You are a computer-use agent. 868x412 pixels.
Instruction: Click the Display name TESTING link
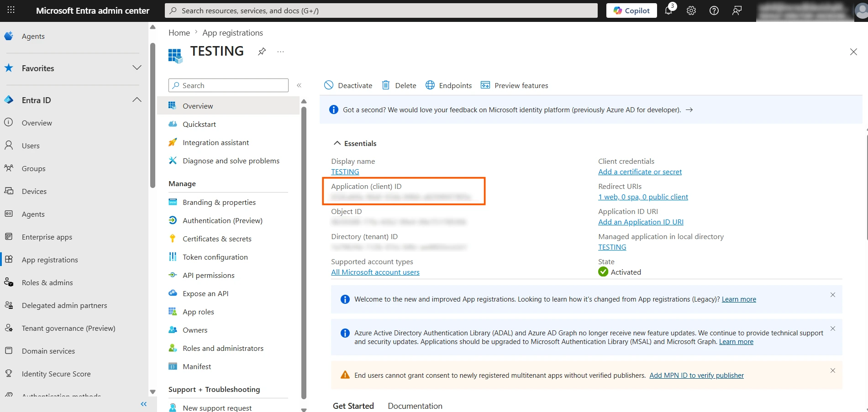(x=345, y=172)
